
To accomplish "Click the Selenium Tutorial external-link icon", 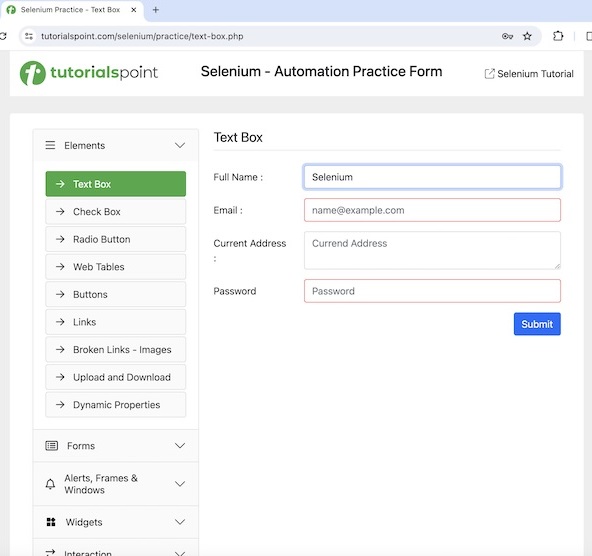I will point(489,74).
